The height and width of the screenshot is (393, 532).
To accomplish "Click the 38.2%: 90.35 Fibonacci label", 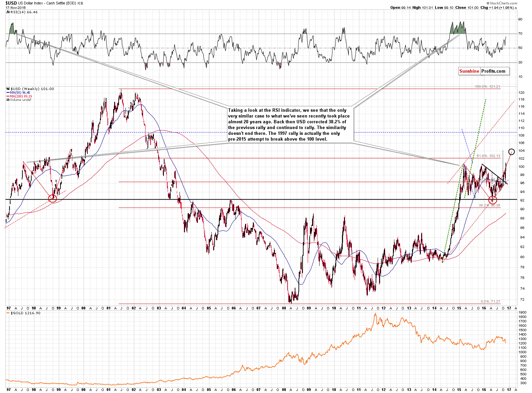I will (x=490, y=205).
